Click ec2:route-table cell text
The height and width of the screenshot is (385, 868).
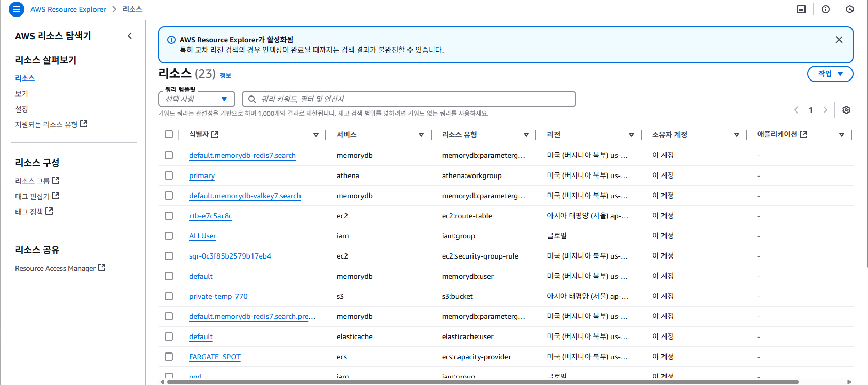(467, 216)
